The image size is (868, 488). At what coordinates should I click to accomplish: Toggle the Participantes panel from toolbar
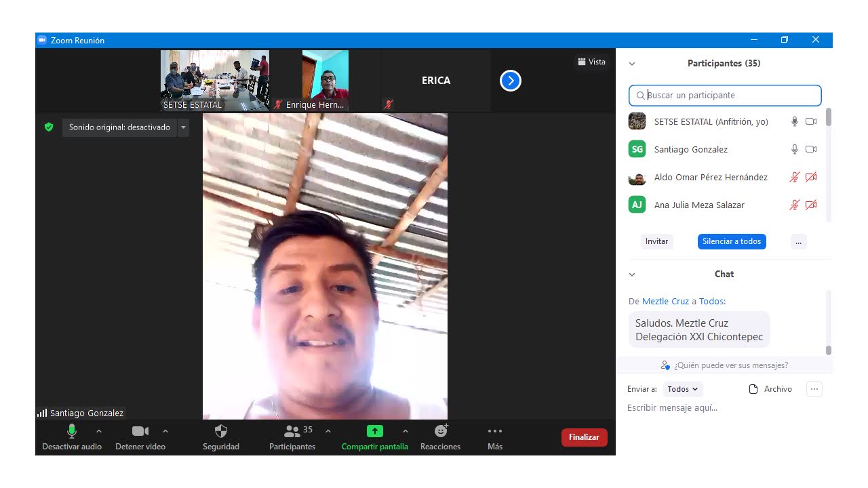point(292,437)
